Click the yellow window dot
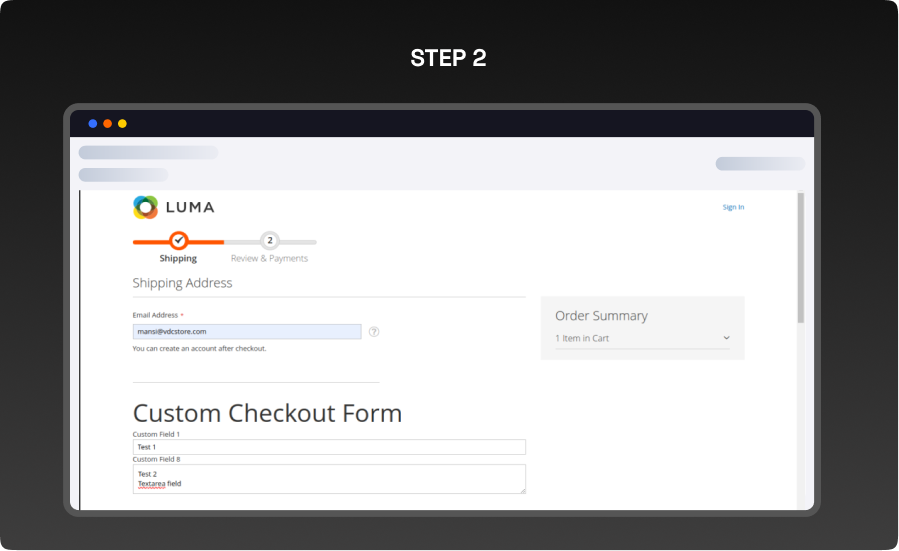Viewport: 899px width, 551px height. pyautogui.click(x=122, y=124)
